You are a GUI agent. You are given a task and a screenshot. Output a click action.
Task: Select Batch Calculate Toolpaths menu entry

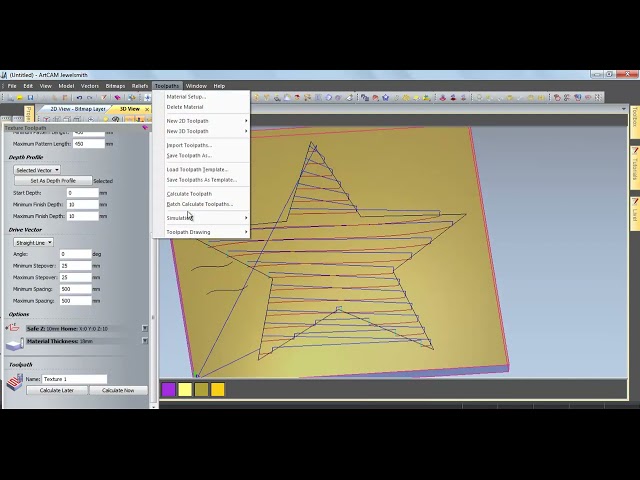(x=200, y=204)
